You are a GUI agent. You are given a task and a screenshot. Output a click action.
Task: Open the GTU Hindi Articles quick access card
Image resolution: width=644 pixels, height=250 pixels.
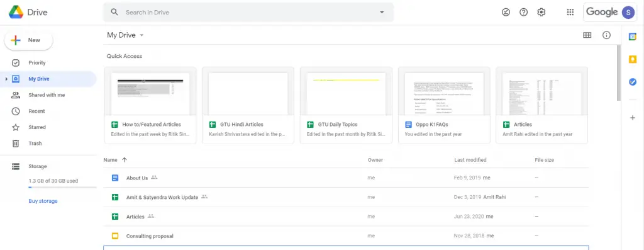[248, 105]
